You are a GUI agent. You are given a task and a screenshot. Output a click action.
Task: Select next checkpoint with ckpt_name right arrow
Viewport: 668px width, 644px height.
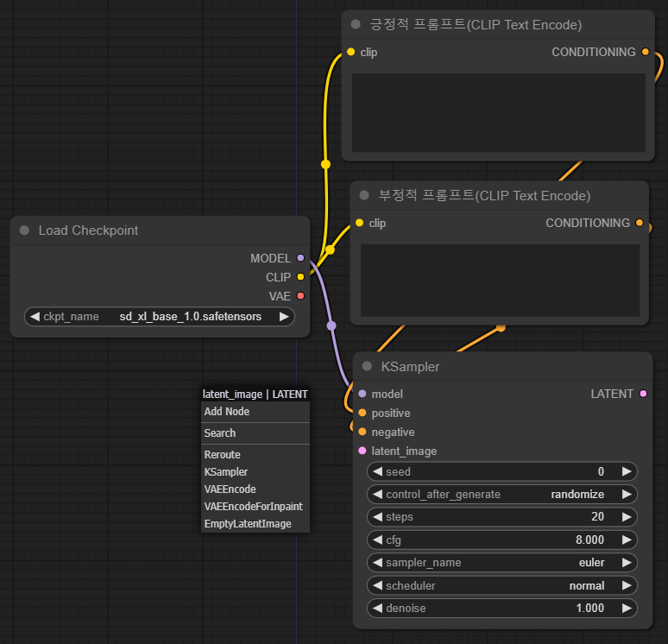[284, 317]
